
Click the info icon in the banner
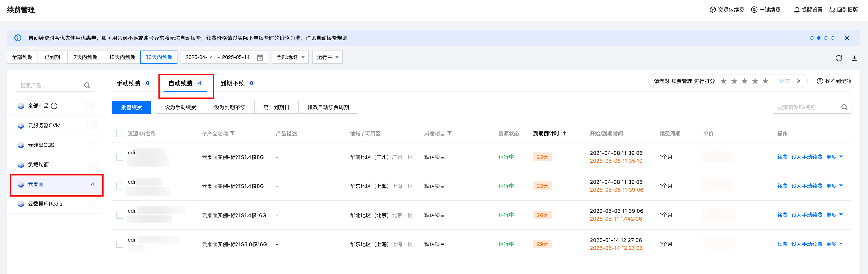18,38
